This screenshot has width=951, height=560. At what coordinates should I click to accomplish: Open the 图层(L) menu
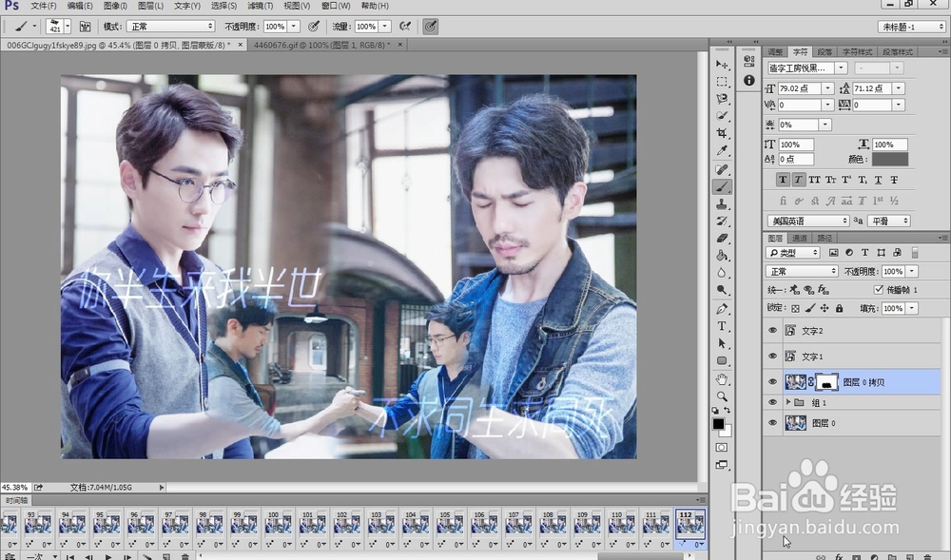150,6
